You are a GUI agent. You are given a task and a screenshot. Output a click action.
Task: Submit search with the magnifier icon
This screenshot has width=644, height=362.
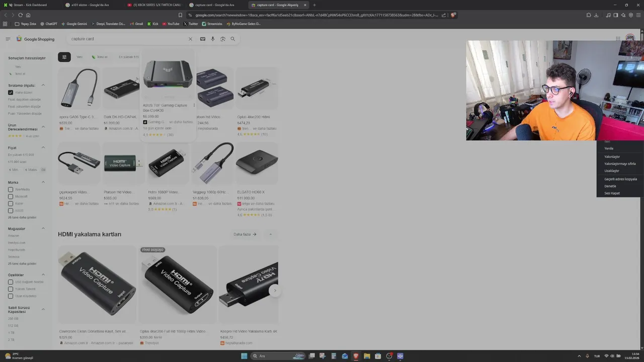coord(232,39)
